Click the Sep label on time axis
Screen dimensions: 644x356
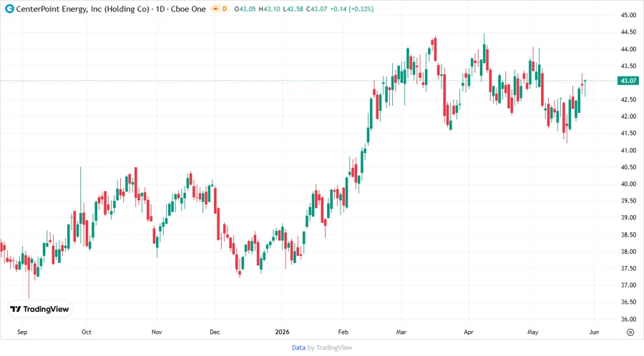22,332
